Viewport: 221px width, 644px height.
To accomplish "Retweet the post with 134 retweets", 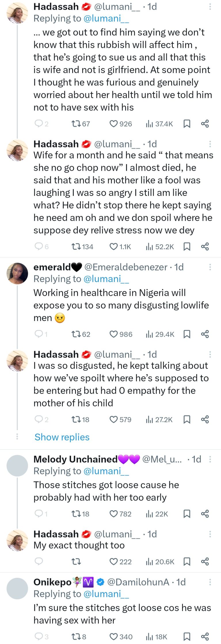I will [x=76, y=247].
